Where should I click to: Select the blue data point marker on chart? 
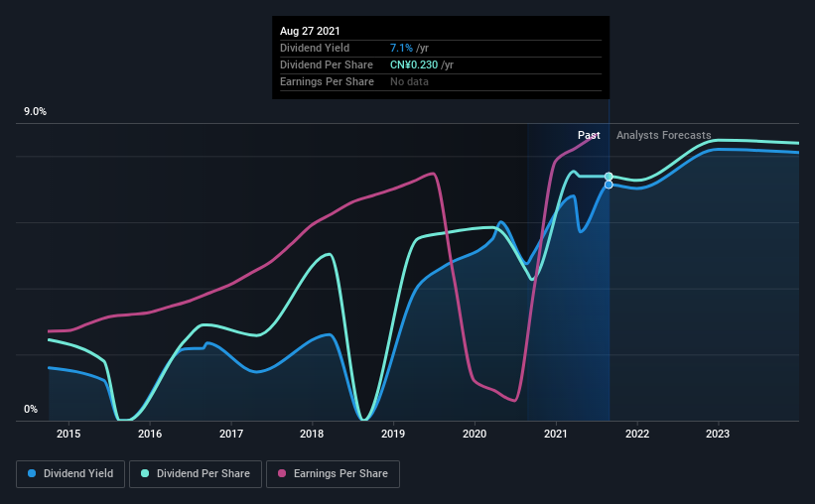[609, 185]
